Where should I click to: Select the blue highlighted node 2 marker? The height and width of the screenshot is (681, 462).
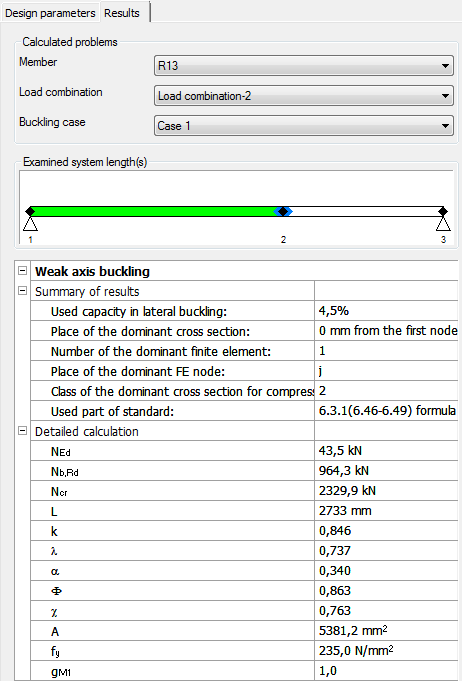[x=283, y=212]
